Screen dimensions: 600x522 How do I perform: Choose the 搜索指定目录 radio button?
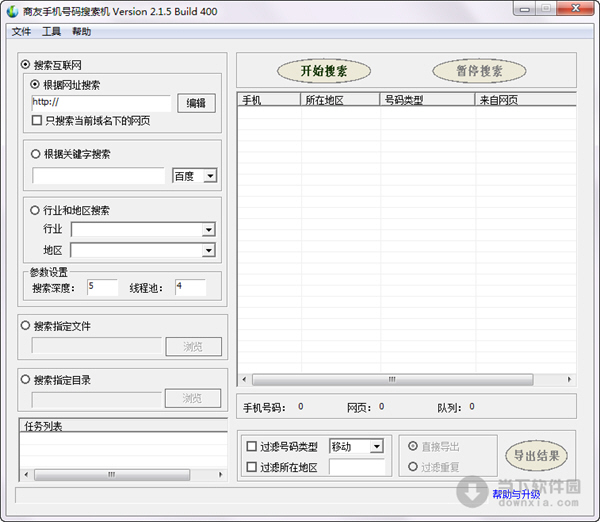coord(25,380)
